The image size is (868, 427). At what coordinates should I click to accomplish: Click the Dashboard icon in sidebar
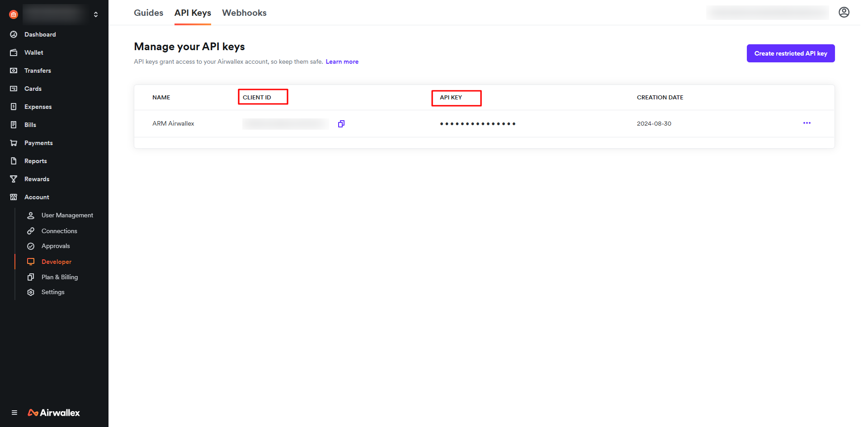tap(14, 34)
